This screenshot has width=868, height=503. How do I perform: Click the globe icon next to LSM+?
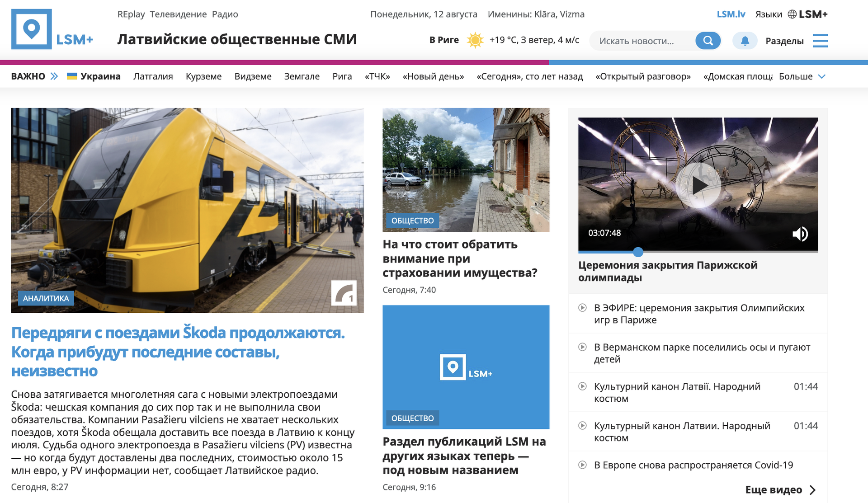pyautogui.click(x=792, y=14)
